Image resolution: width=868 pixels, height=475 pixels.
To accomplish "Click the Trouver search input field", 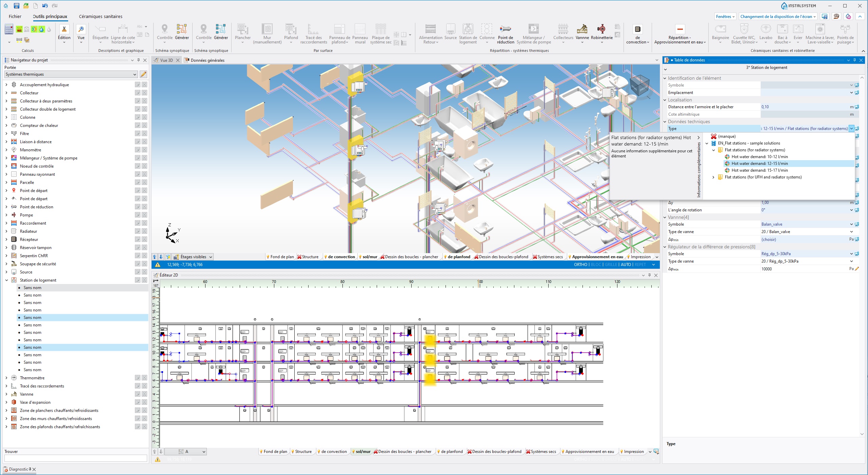I will point(76,458).
